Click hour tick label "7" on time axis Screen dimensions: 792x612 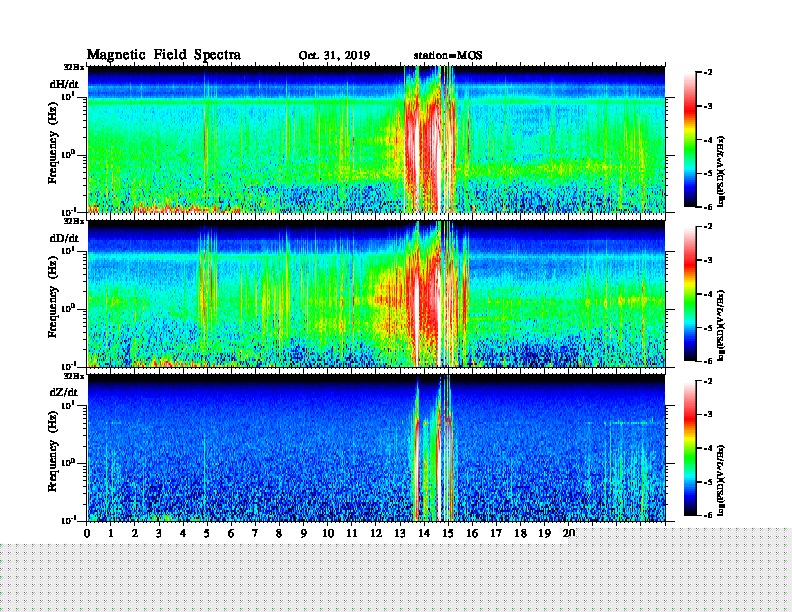[256, 534]
